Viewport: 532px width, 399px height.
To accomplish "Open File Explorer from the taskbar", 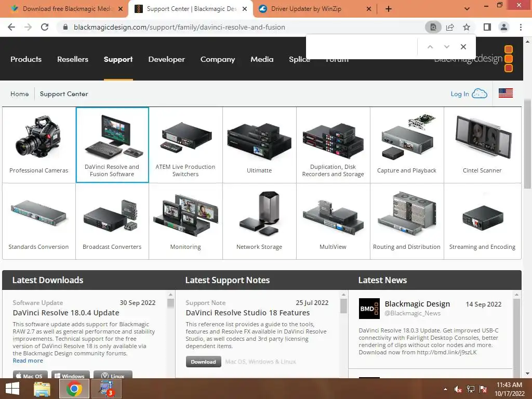I will 42,389.
